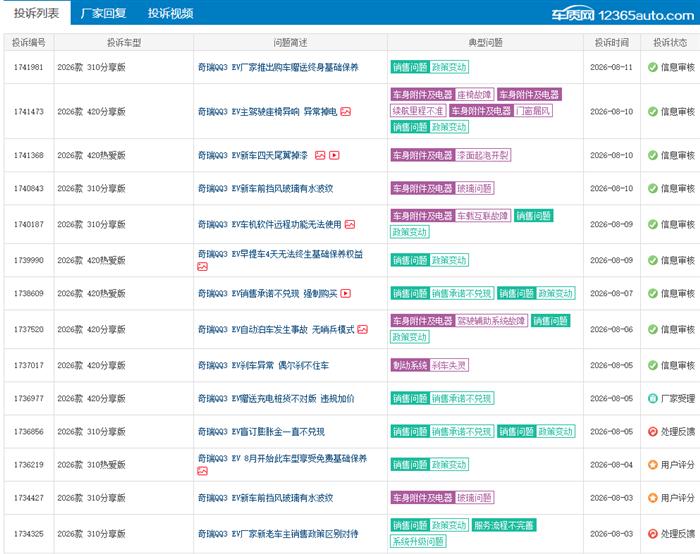The height and width of the screenshot is (554, 700).
Task: Click model 2026款 420热爱版 in row 1741368
Action: 92,155
